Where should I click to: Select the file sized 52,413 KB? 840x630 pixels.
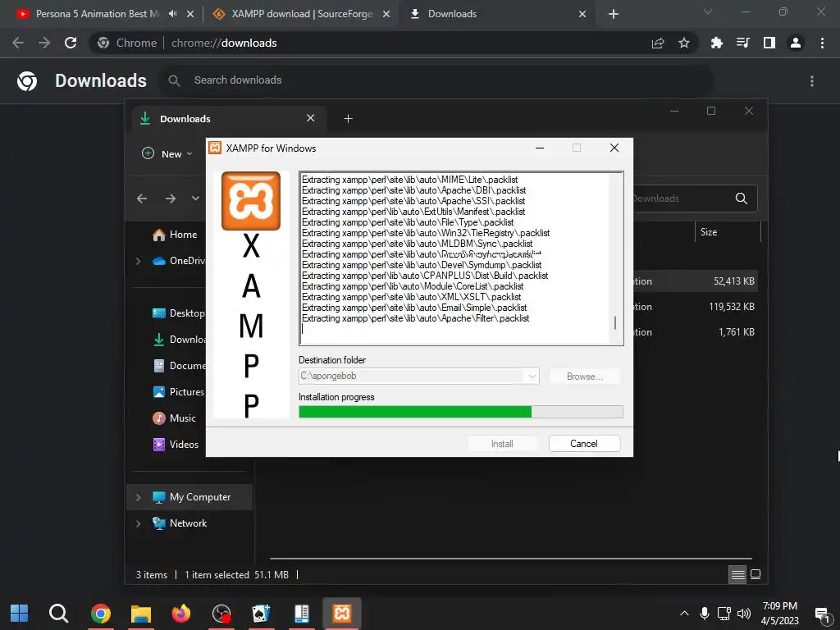733,281
